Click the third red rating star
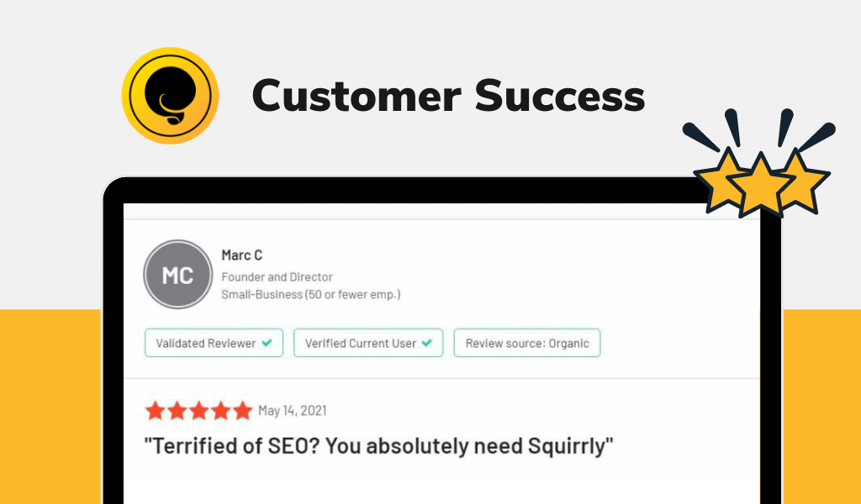Image resolution: width=861 pixels, height=504 pixels. (x=198, y=410)
